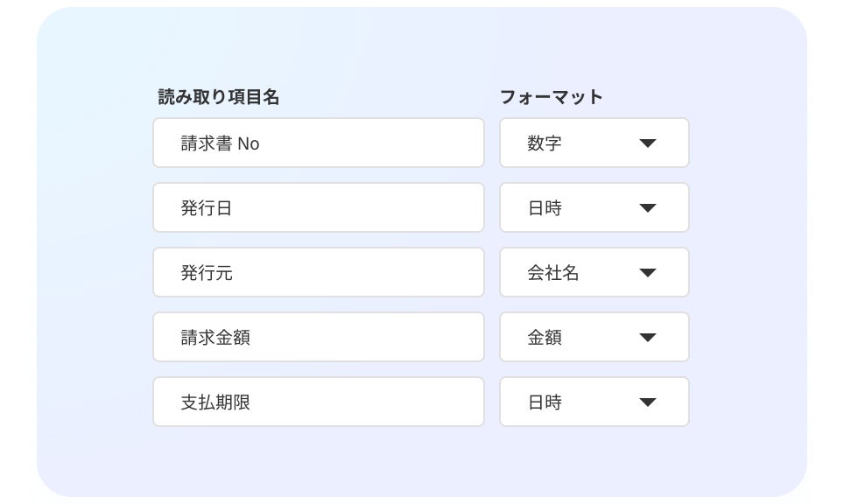Click the 請求書 No item name field
Viewport: 844px width, 504px height.
point(318,143)
